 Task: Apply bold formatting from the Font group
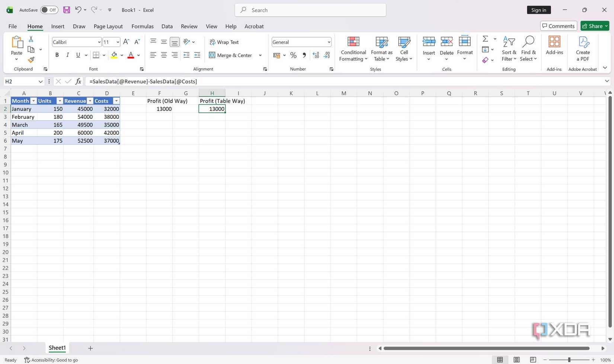click(x=57, y=55)
